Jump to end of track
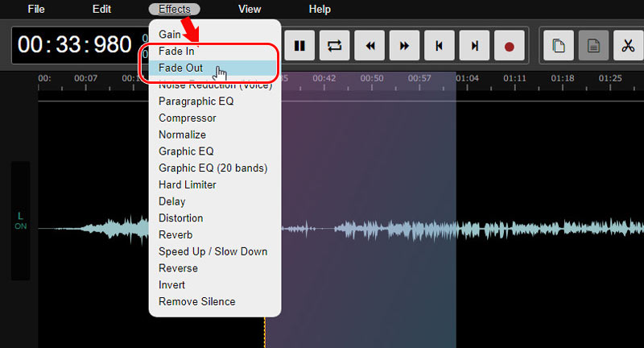Image resolution: width=644 pixels, height=348 pixels. (x=475, y=46)
